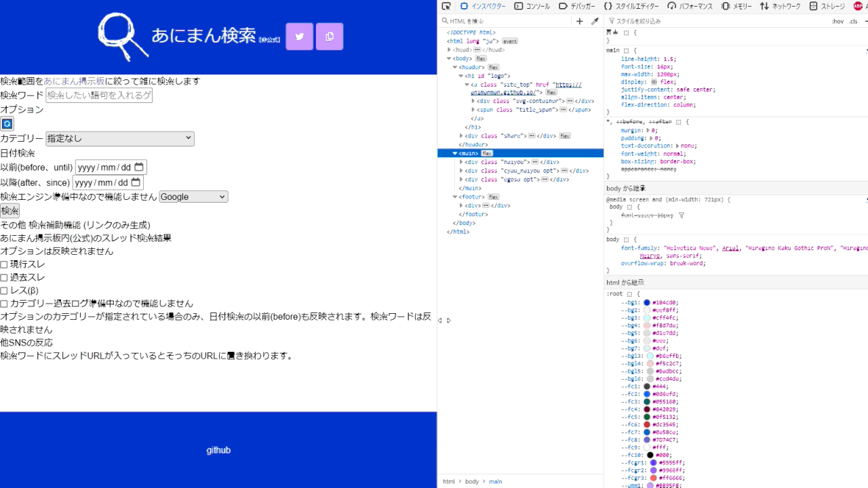Click the copy link button in header
868x488 pixels.
(x=330, y=37)
